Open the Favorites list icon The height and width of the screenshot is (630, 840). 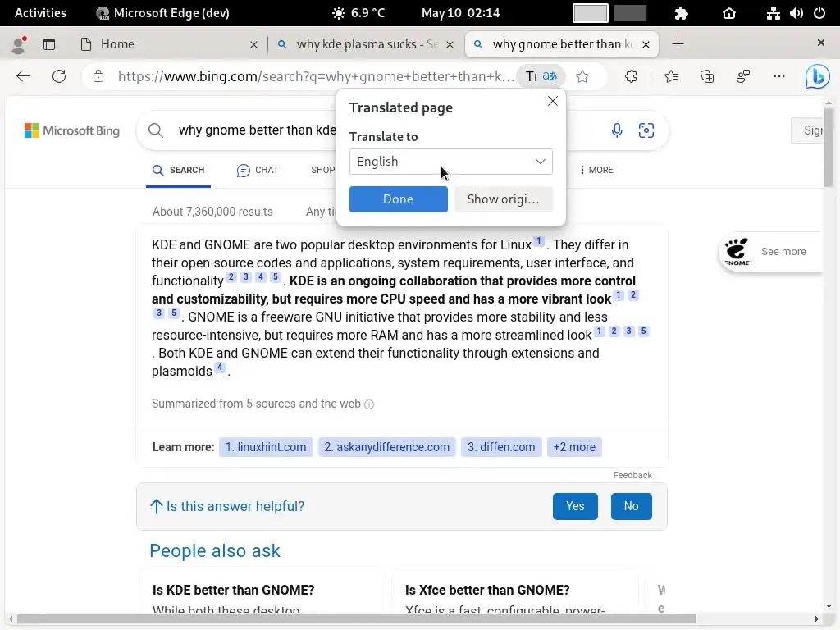point(671,76)
